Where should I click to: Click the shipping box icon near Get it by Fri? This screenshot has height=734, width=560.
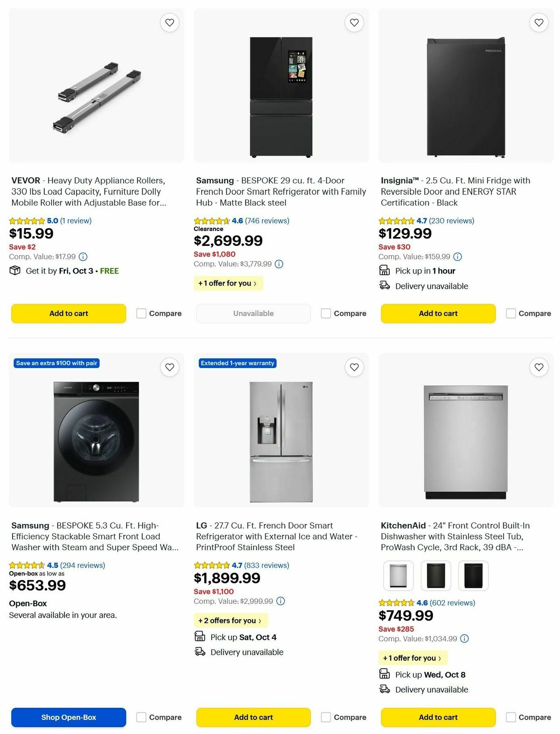(14, 271)
